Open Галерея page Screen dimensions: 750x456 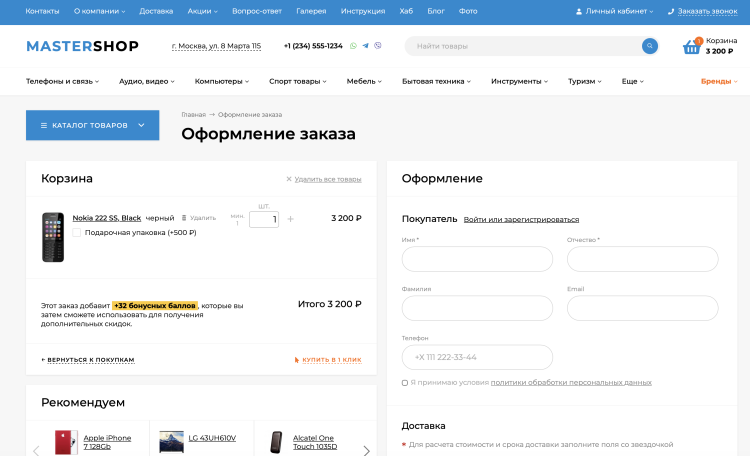[311, 11]
